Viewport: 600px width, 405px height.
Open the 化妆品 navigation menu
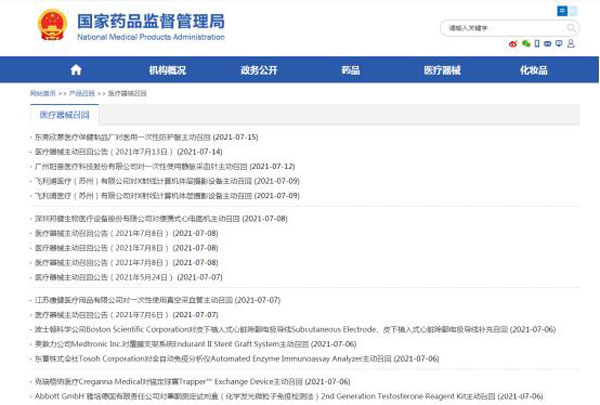click(534, 70)
